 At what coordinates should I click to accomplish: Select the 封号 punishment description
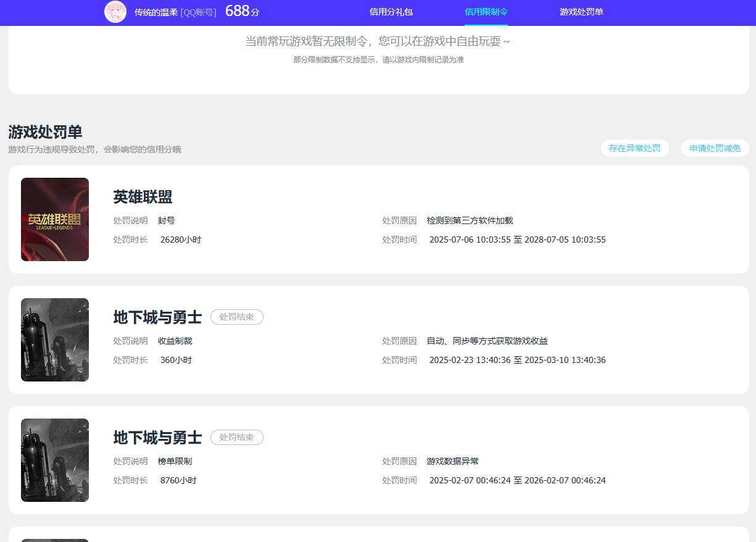point(167,220)
